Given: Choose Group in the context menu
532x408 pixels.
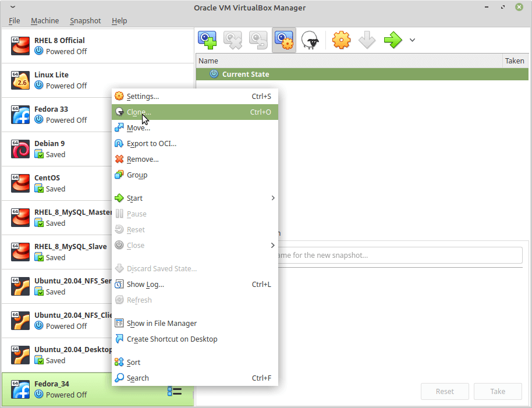Looking at the screenshot, I should (x=195, y=175).
